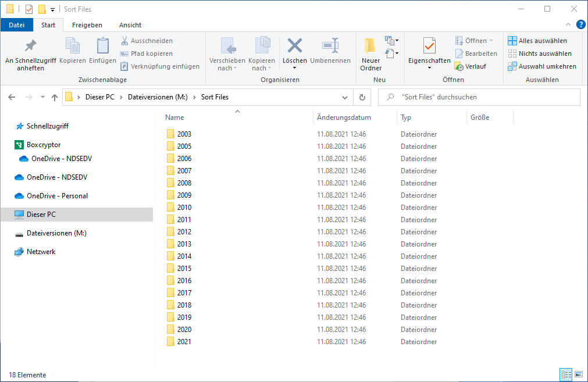Viewport: 588px width, 382px height.
Task: Switch to details view in status bar
Action: (566, 374)
